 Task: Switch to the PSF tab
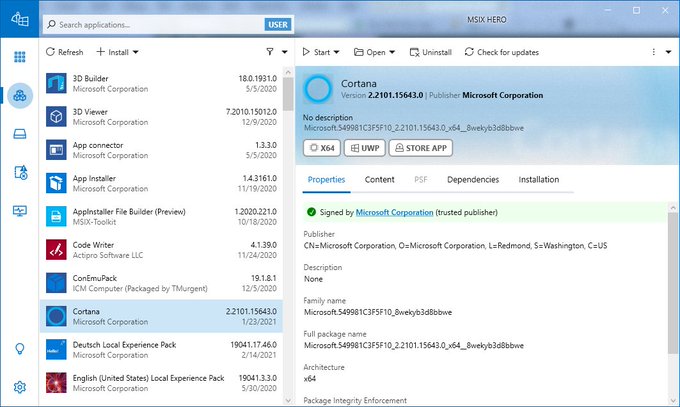click(x=421, y=180)
